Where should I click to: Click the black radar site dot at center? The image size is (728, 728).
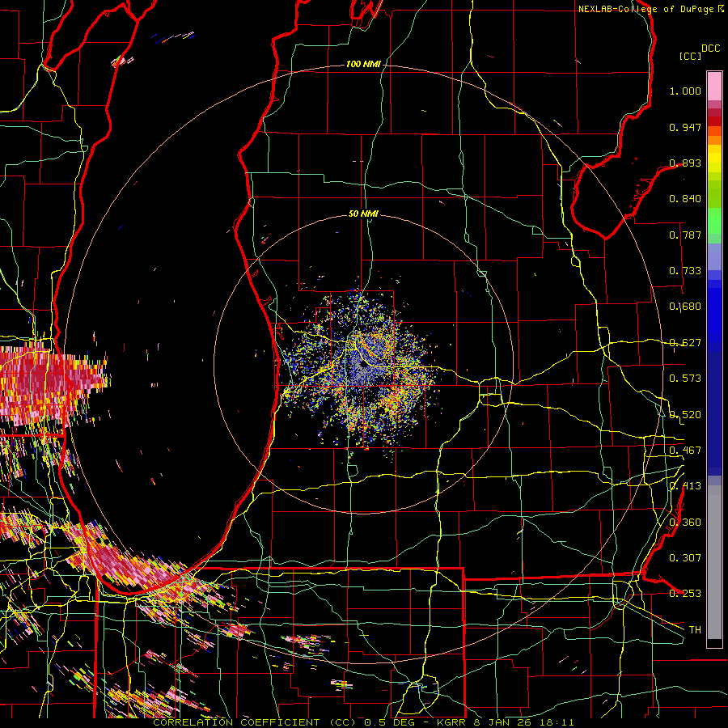(x=363, y=365)
